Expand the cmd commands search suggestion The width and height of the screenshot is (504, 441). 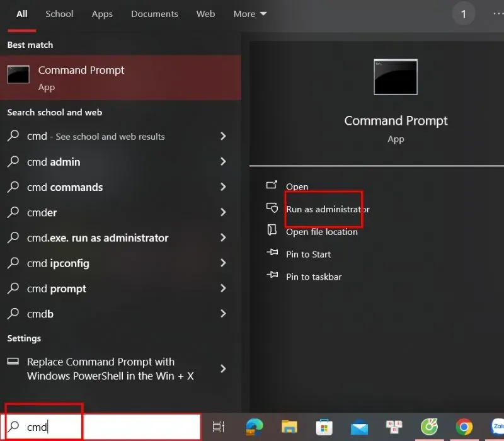(223, 187)
